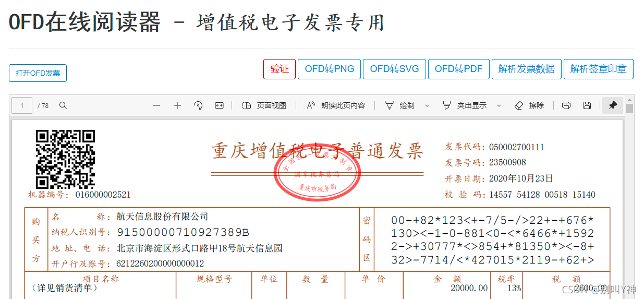Click the first cipher line 00-+82*123<+-7/5-/>22+-+676*
This screenshot has width=644, height=299.
coord(492,220)
